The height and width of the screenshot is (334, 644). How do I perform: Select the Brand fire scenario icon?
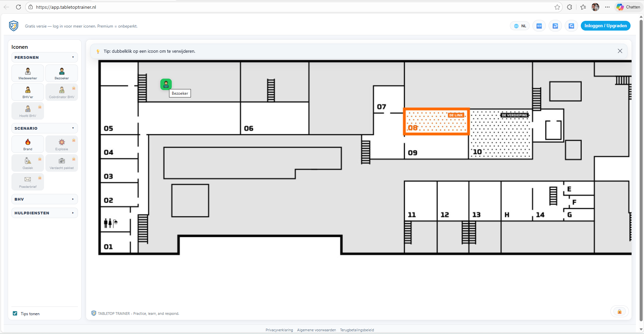28,144
